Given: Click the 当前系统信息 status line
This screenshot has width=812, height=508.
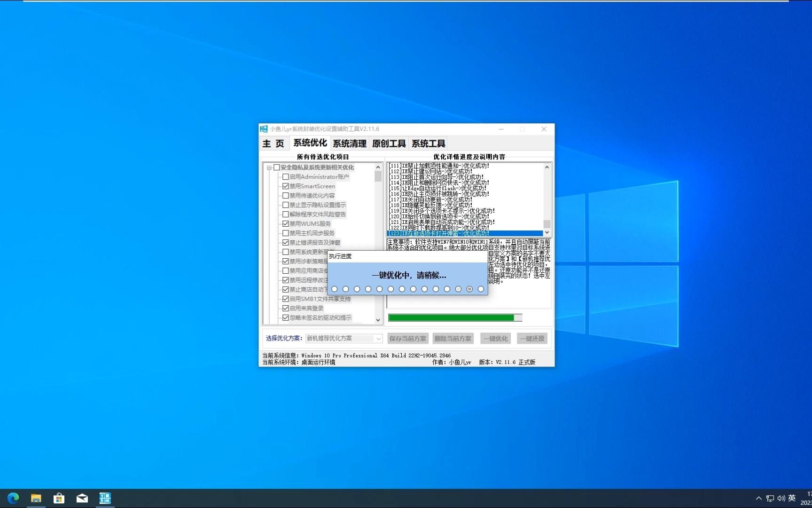Looking at the screenshot, I should tap(356, 356).
